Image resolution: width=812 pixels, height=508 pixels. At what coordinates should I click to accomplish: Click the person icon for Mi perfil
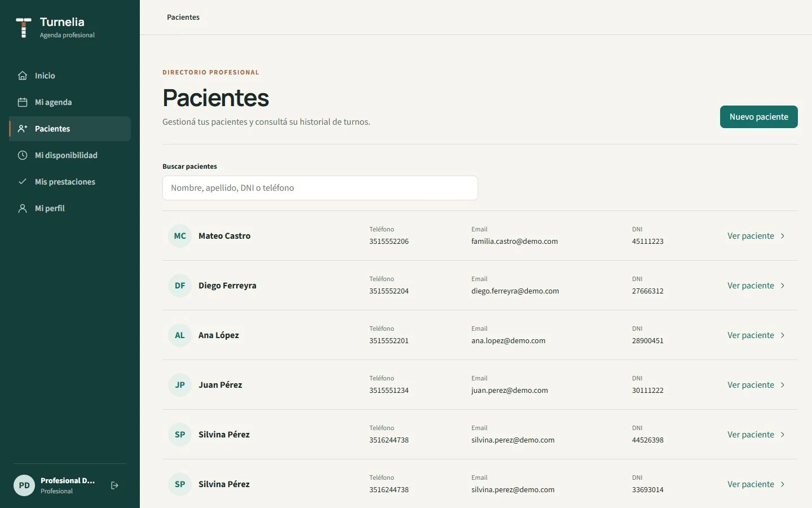click(x=23, y=208)
